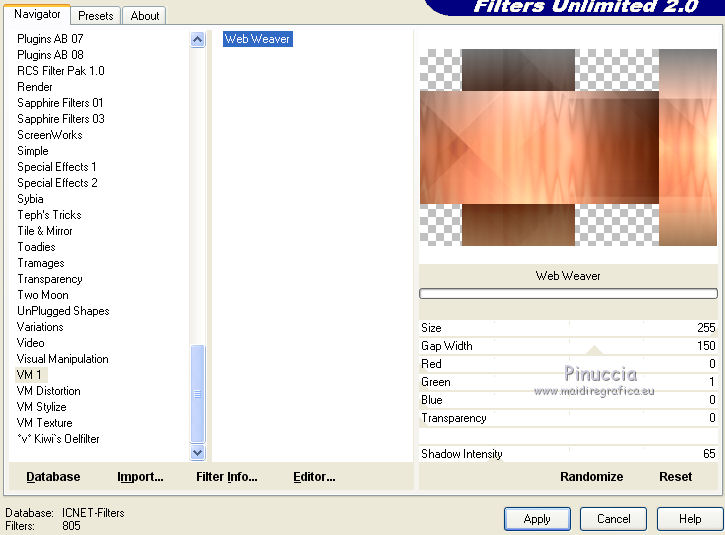Select Special Effects 2 category
This screenshot has width=725, height=535.
57,183
